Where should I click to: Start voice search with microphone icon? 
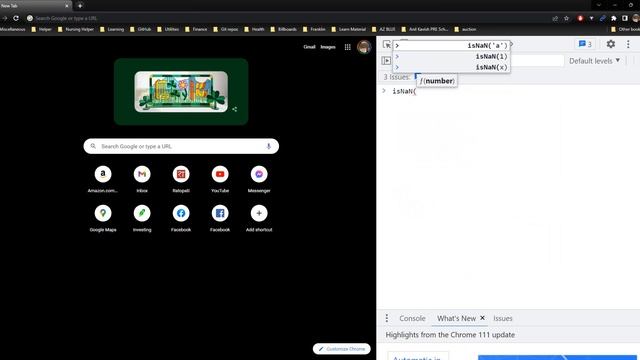click(x=268, y=146)
